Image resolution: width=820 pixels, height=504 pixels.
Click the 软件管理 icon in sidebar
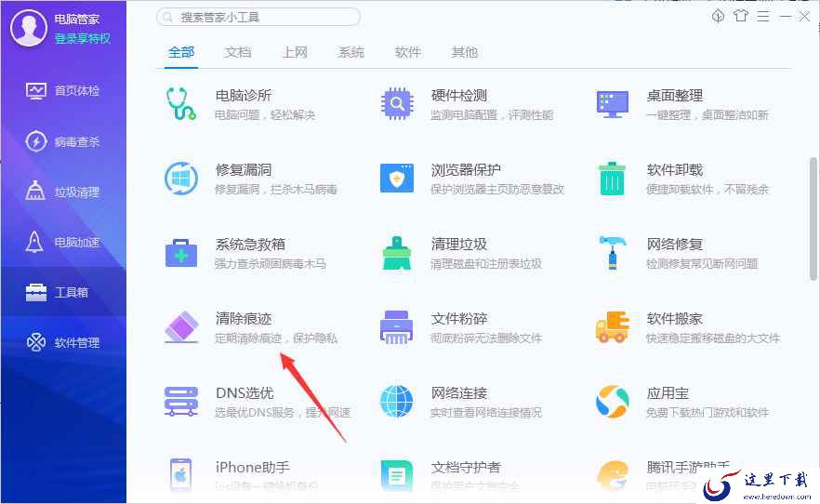pyautogui.click(x=36, y=342)
